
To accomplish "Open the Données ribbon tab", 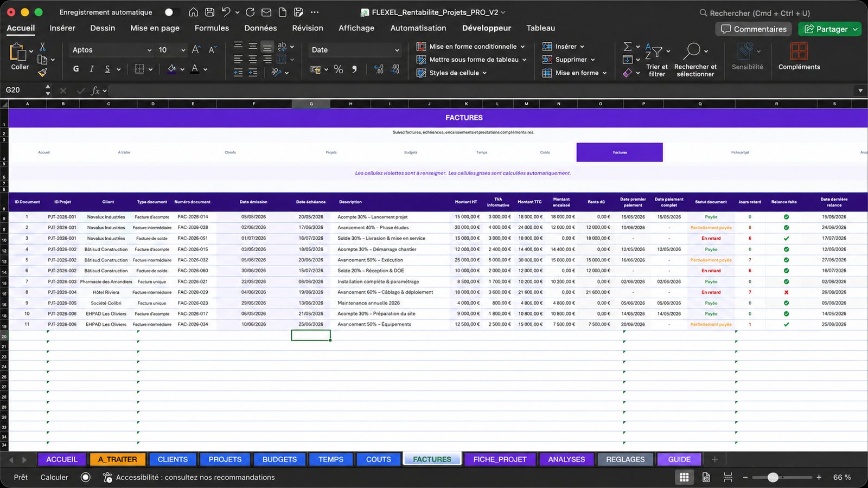I will coord(260,28).
